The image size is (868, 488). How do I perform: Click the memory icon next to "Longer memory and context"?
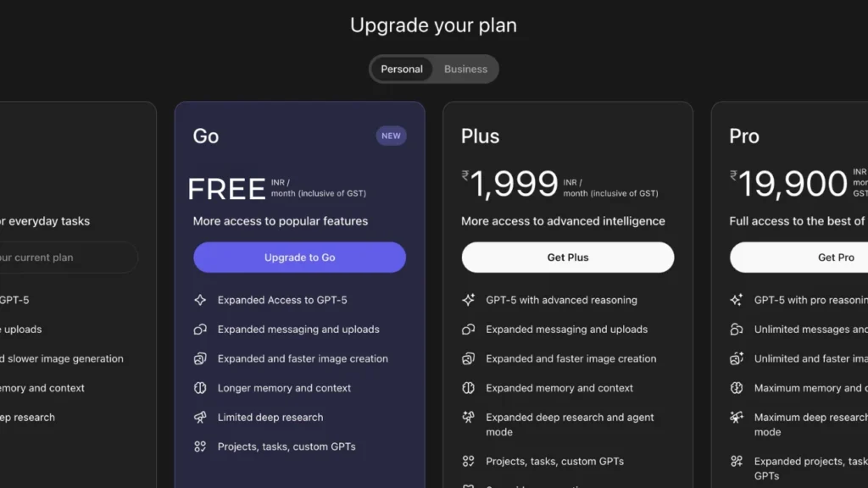pyautogui.click(x=200, y=388)
